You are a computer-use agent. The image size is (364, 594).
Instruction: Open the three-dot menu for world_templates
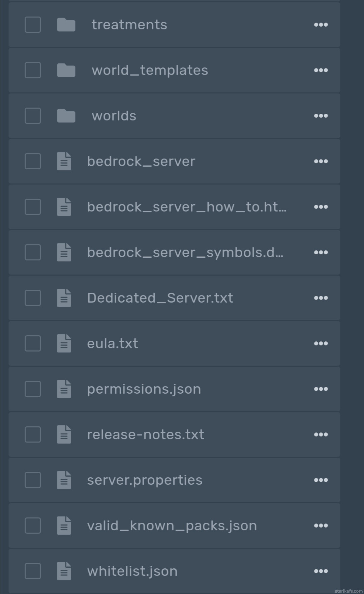[x=321, y=70]
